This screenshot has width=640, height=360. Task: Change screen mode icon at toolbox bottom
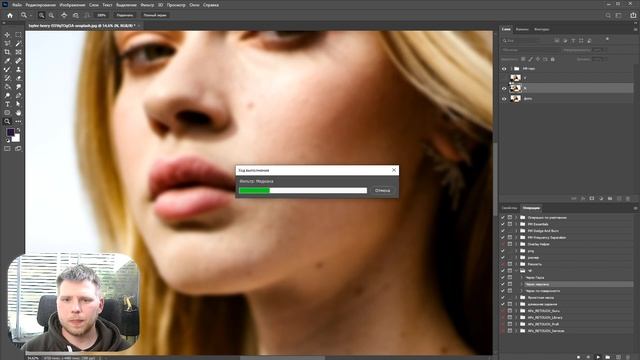pos(18,149)
